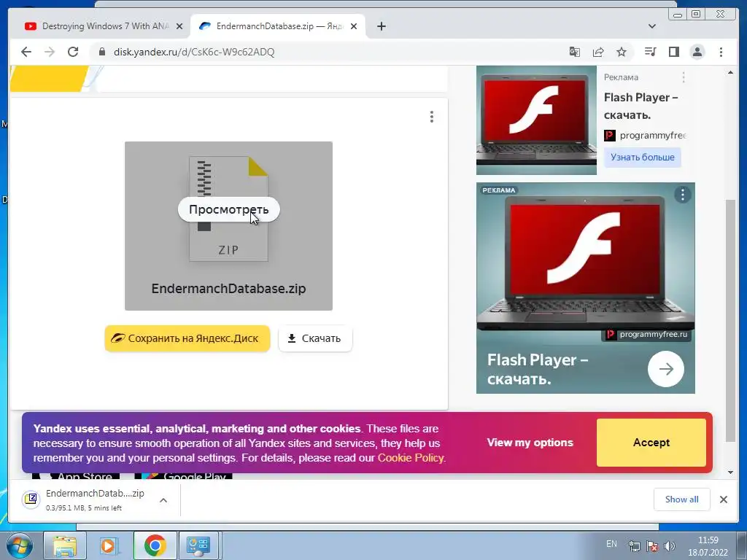Click the taskbar clock 11:59

coord(708,540)
